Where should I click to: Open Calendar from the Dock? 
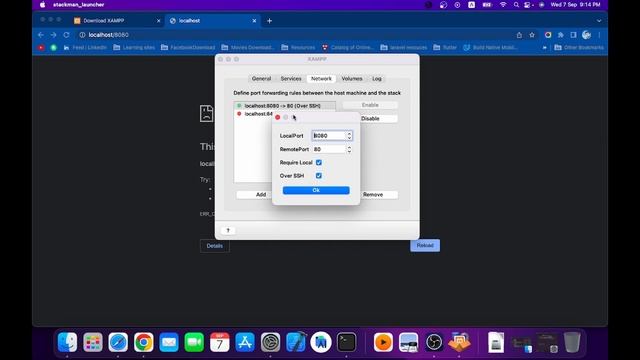[x=220, y=342]
